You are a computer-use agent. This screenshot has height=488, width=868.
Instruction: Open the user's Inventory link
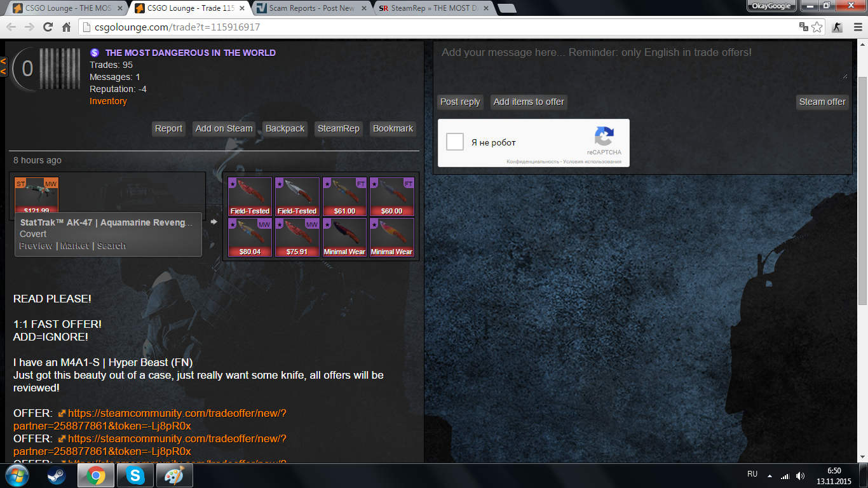coord(108,101)
